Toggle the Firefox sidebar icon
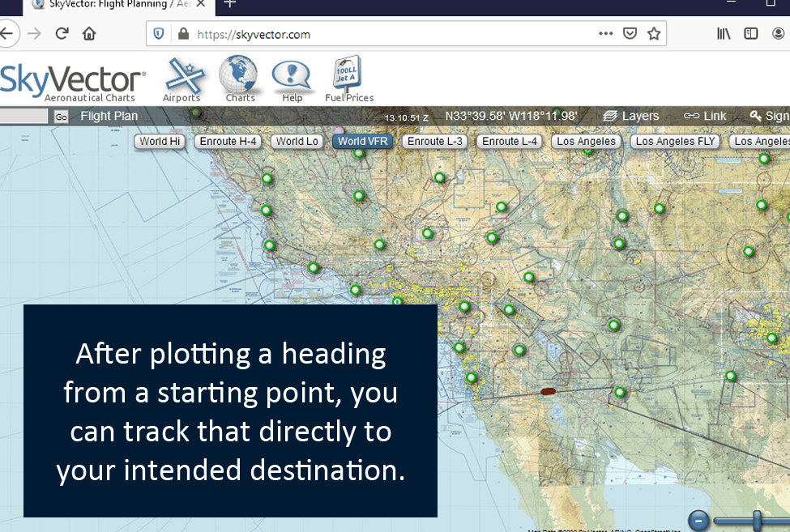 click(750, 34)
